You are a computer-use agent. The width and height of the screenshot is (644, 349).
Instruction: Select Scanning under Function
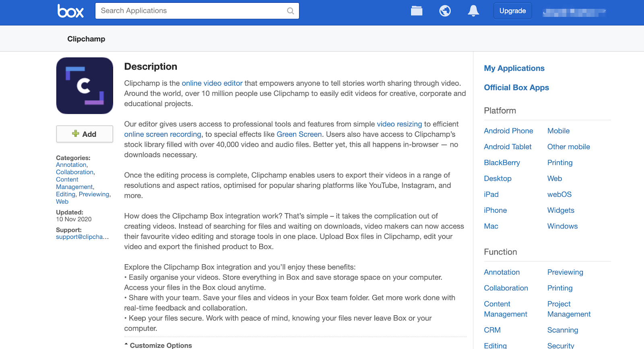point(563,330)
